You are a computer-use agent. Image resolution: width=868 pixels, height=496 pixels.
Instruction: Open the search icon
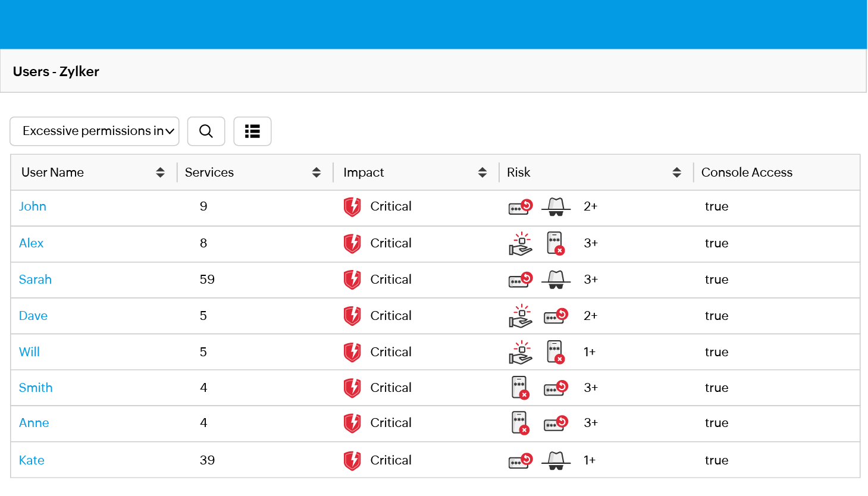click(206, 131)
